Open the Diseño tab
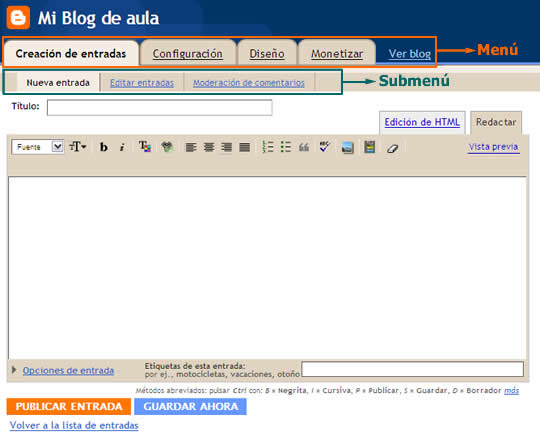The width and height of the screenshot is (540, 436). coord(267,54)
